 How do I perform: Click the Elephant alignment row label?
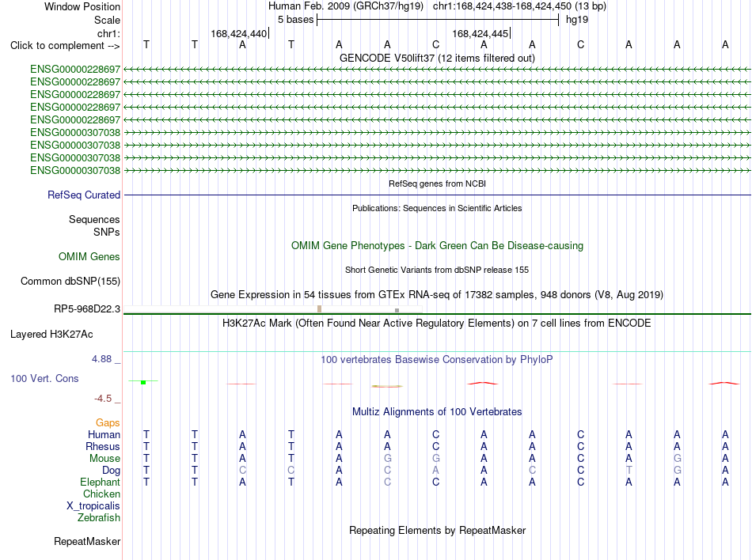pos(101,482)
